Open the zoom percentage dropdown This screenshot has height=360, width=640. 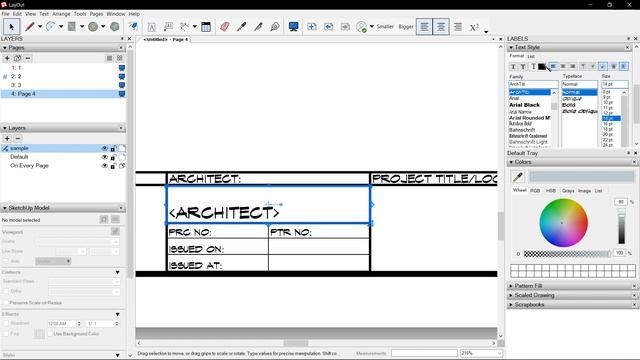[500, 353]
